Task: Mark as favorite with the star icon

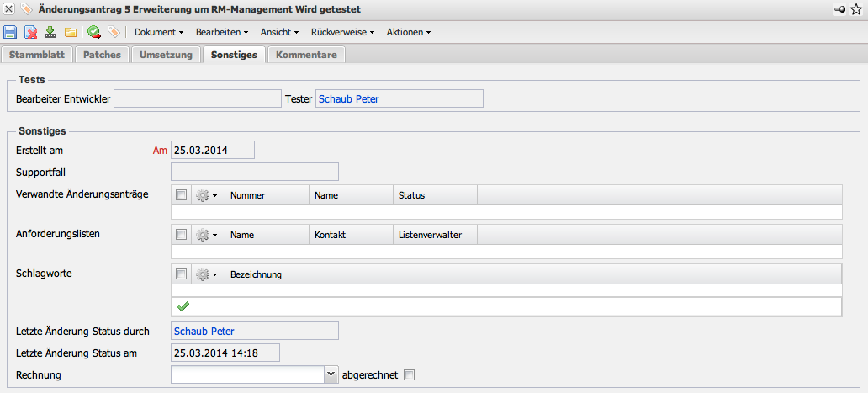Action: [x=856, y=8]
